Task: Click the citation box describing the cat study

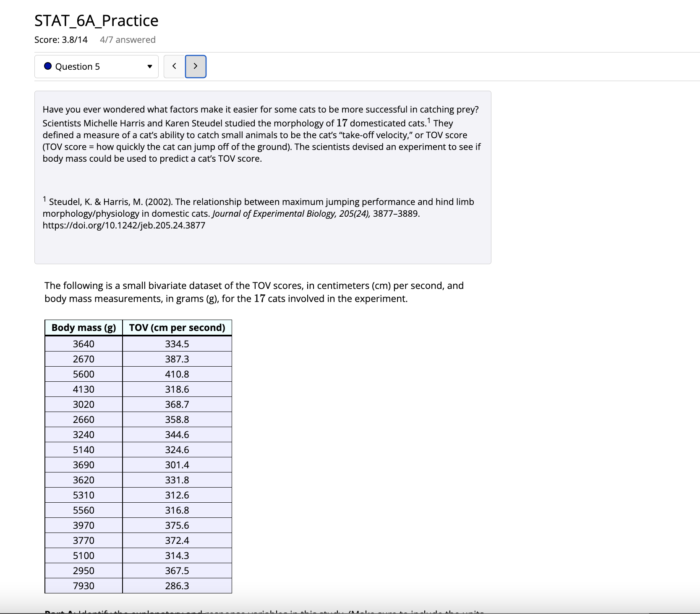Action: [x=262, y=176]
